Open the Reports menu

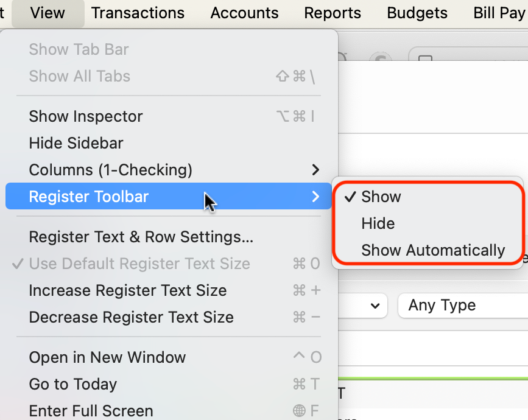point(333,13)
